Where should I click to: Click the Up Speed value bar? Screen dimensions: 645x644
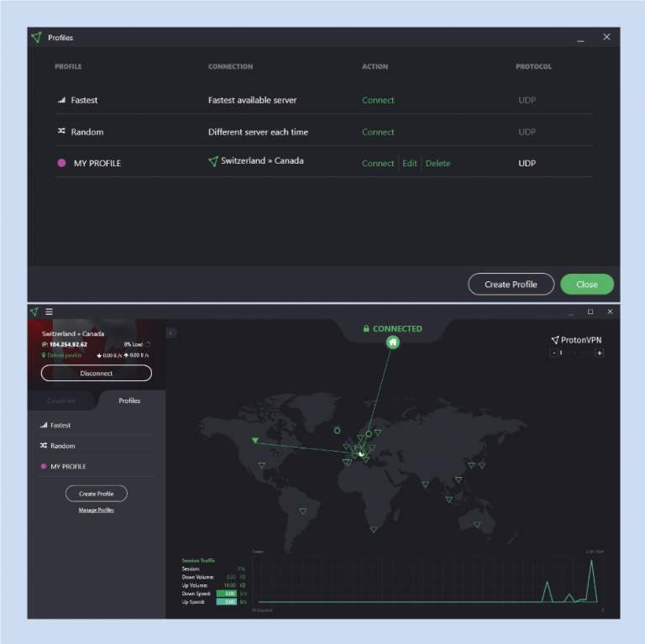click(226, 602)
